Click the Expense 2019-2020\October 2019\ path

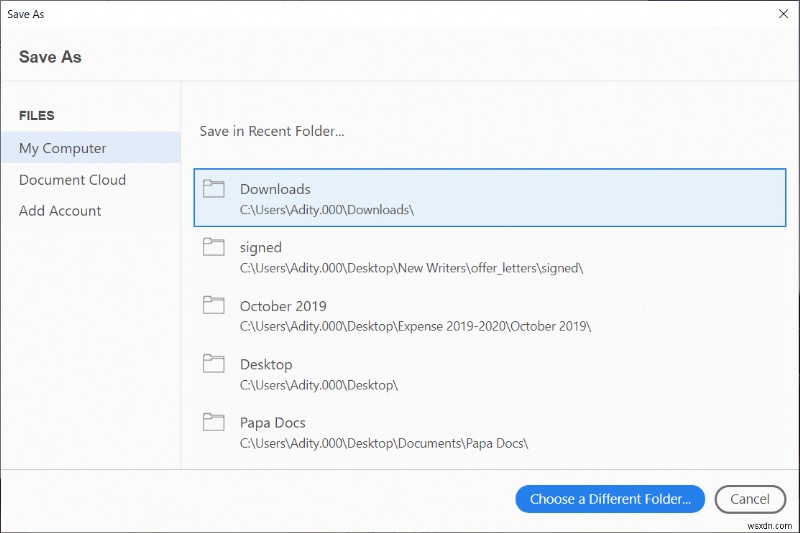click(x=415, y=326)
